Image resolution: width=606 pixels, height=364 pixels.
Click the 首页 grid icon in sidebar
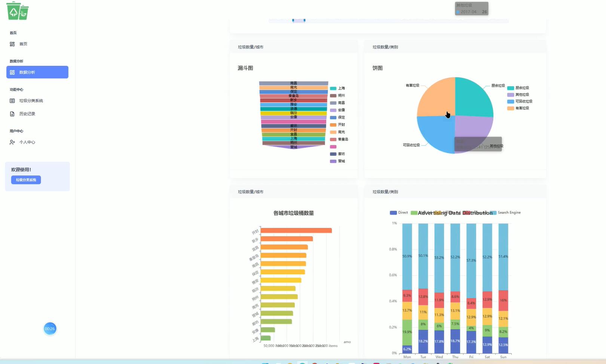[12, 44]
